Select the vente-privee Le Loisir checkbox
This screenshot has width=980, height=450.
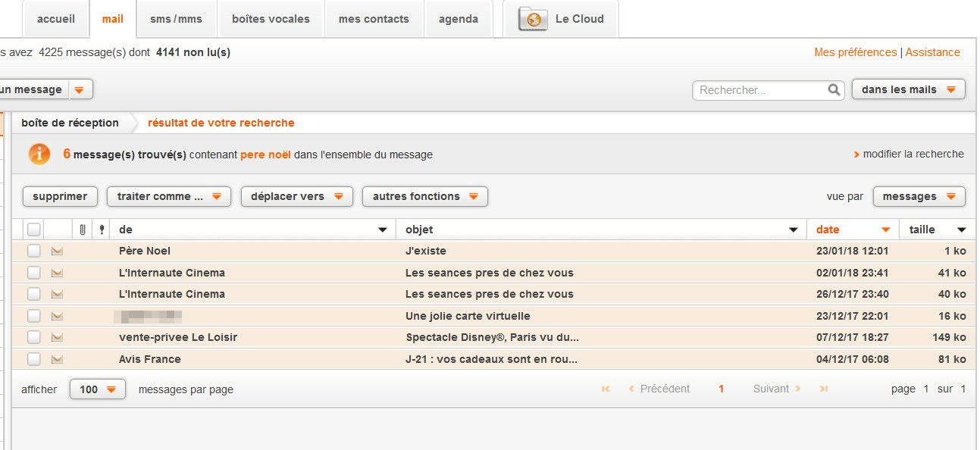coord(34,337)
